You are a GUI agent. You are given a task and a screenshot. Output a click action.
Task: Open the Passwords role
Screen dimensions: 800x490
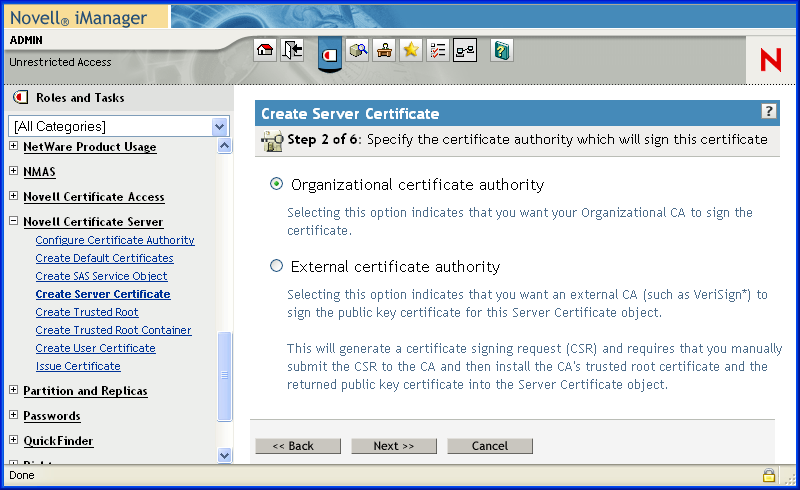[x=52, y=416]
